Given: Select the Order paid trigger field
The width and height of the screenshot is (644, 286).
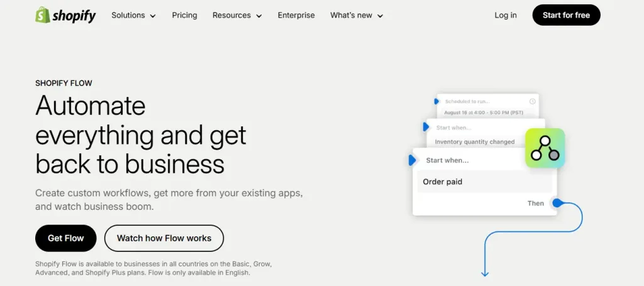Looking at the screenshot, I should pyautogui.click(x=485, y=182).
